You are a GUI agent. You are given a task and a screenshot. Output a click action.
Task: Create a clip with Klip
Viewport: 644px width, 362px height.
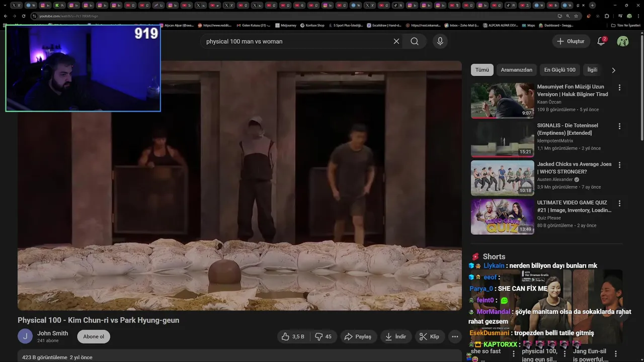[430, 337]
